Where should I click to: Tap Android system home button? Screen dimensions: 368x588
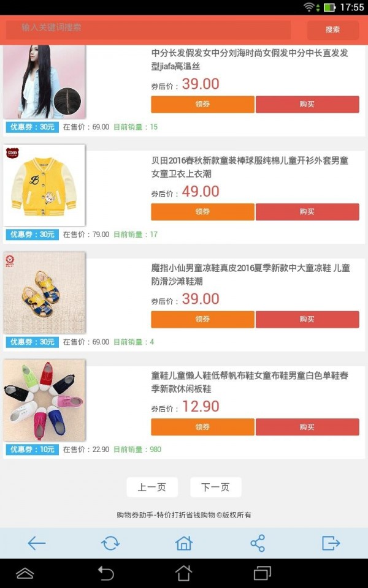tap(183, 573)
